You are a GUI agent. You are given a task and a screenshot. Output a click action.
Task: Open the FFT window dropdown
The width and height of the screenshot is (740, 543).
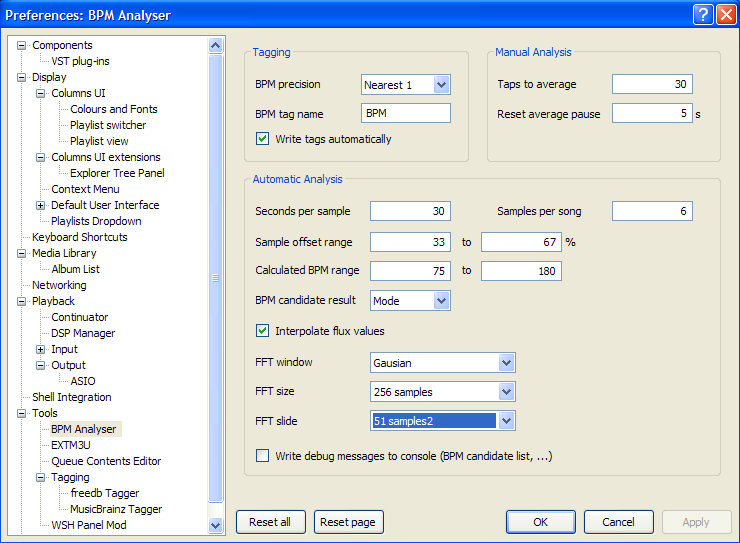tap(506, 363)
